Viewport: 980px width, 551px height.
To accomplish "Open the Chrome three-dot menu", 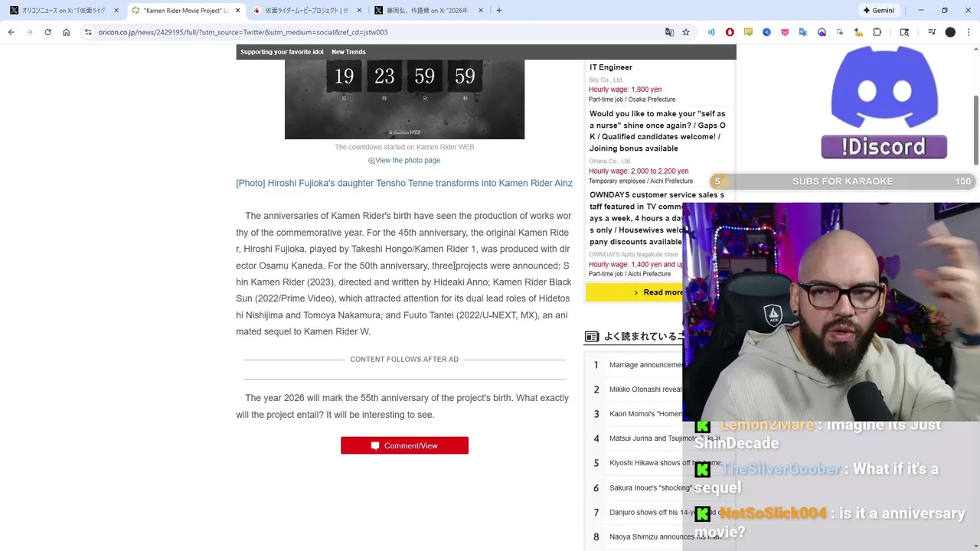I will click(x=969, y=32).
